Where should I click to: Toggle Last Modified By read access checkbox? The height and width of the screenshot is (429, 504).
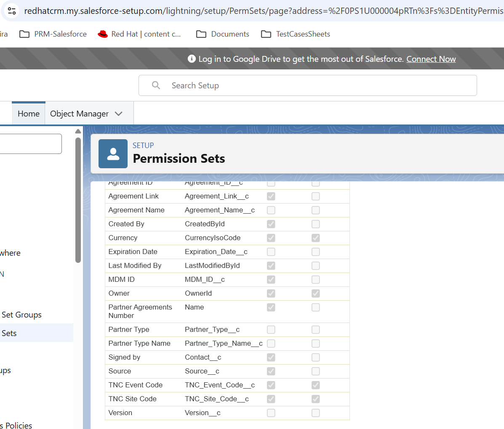coord(271,265)
